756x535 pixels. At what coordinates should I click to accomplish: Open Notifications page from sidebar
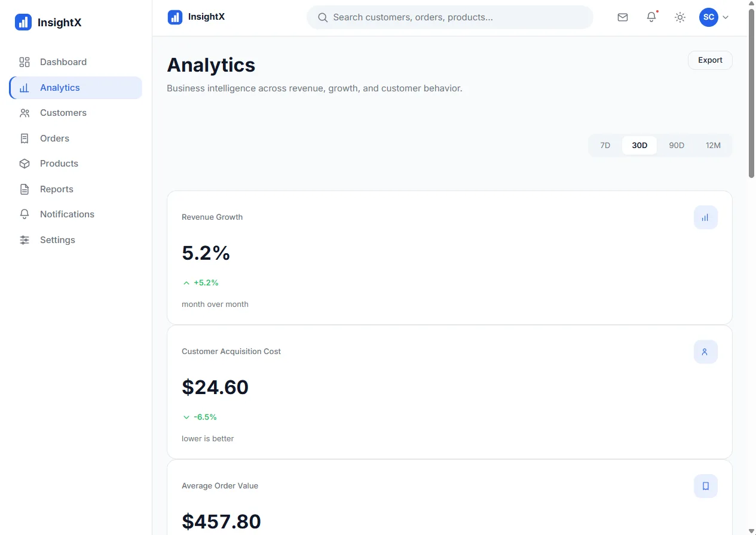pos(76,214)
